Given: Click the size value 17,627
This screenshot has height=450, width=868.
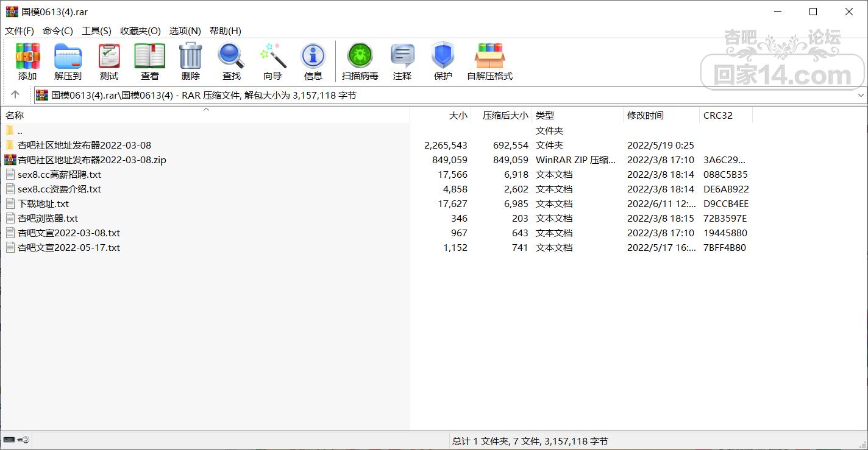Looking at the screenshot, I should (x=452, y=203).
